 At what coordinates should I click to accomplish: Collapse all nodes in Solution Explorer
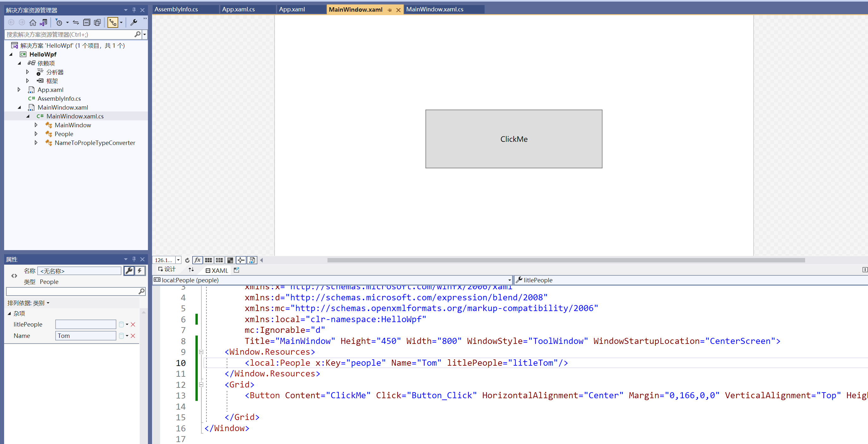pyautogui.click(x=87, y=22)
